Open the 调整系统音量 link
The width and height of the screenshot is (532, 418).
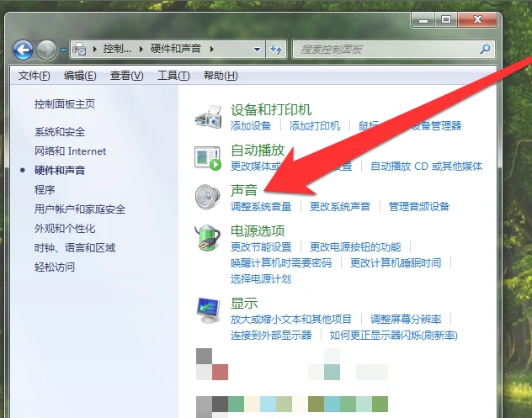(261, 206)
